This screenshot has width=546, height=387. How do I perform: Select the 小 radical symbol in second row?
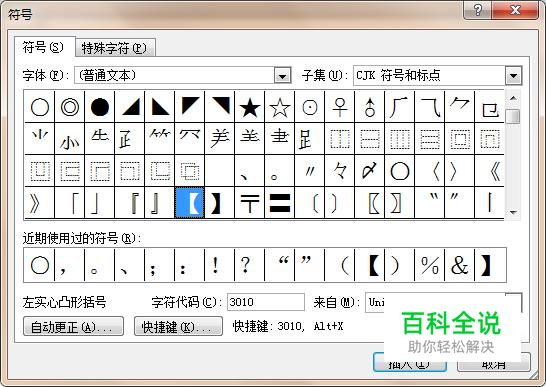pyautogui.click(x=70, y=139)
